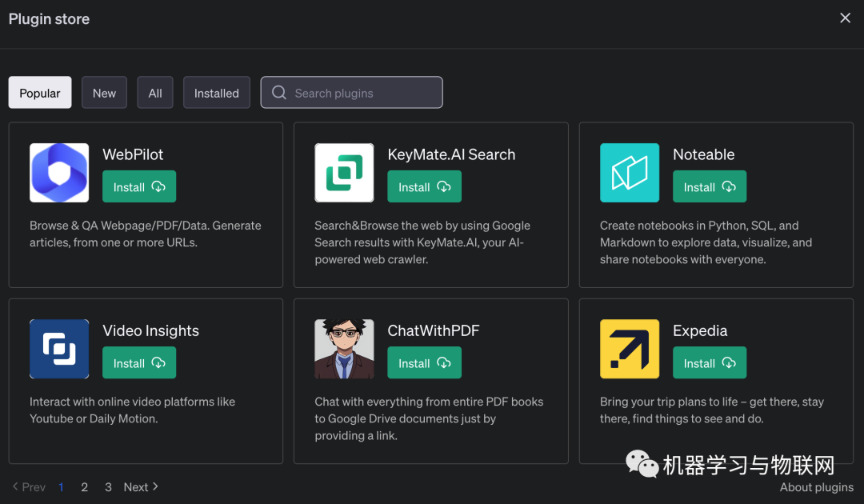Screen dimensions: 864x504
Task: Click the WebPilot plugin logo icon
Action: pos(59,173)
